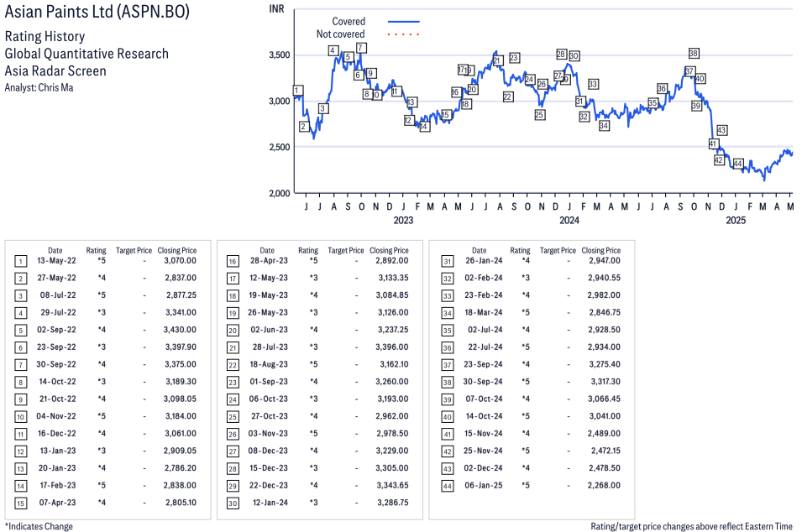Click the closing price 3,396.00

392,347
